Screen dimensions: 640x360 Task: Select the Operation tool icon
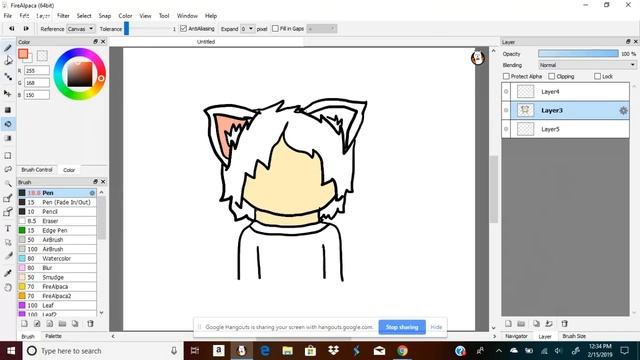point(8,242)
